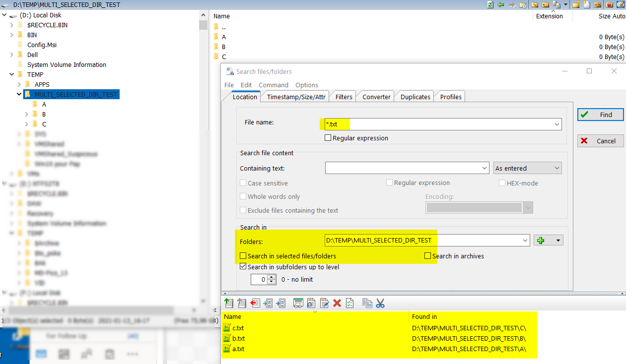Screen dimensions: 626x364
Task: Open the Options menu
Action: coord(307,85)
